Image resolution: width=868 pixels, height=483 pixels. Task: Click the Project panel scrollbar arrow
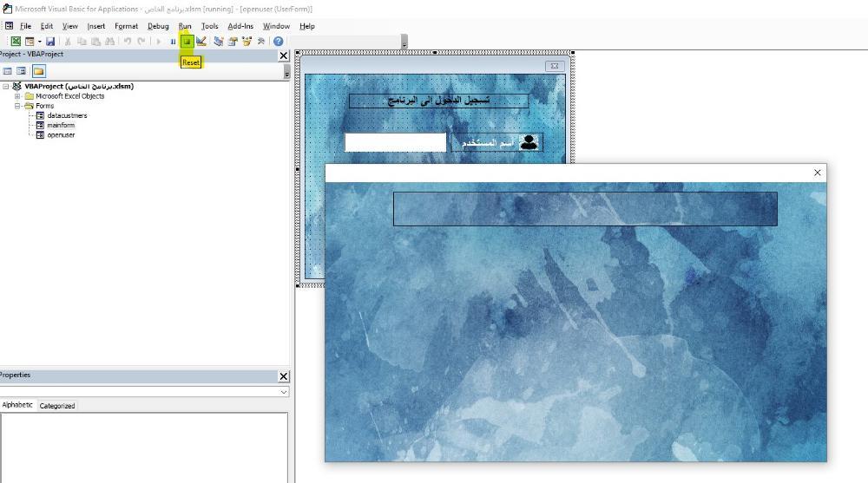coord(286,72)
